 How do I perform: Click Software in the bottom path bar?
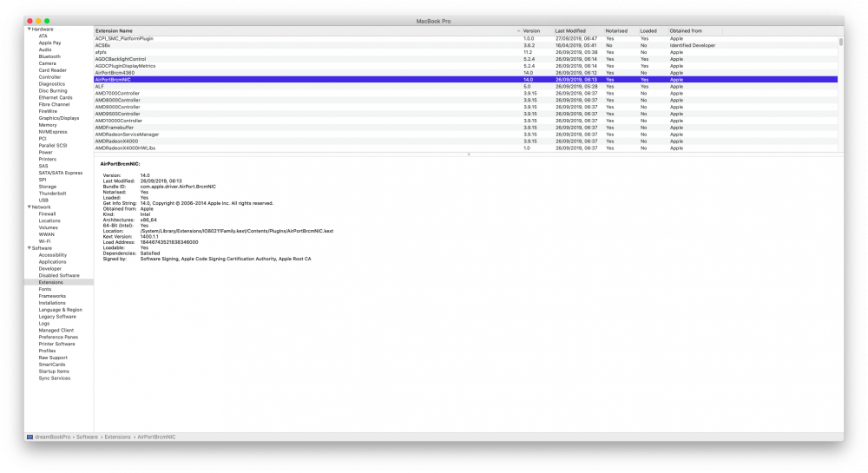pyautogui.click(x=87, y=437)
